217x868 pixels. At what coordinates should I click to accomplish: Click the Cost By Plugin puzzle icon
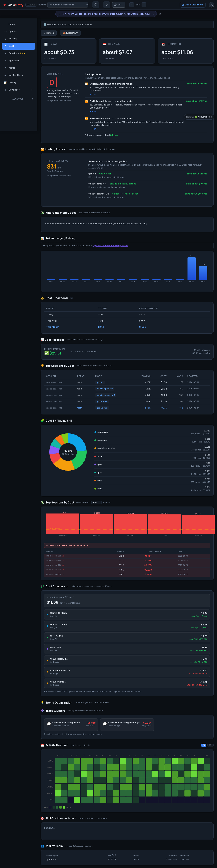42,421
